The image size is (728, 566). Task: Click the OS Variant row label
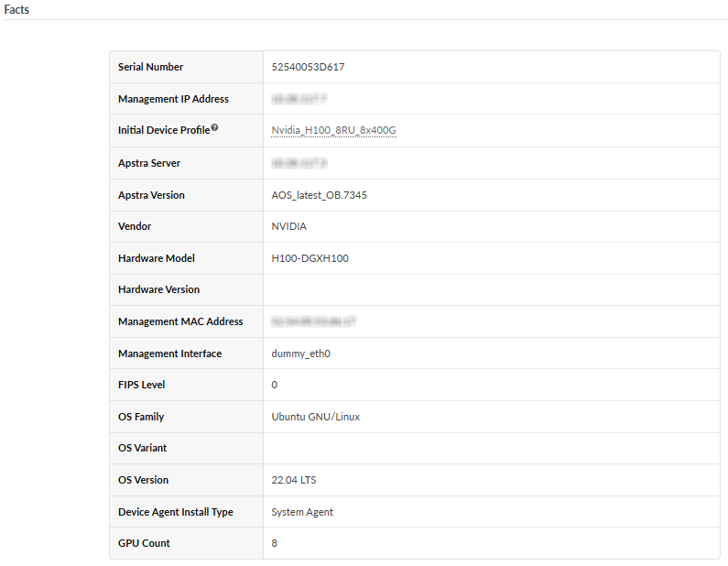142,448
